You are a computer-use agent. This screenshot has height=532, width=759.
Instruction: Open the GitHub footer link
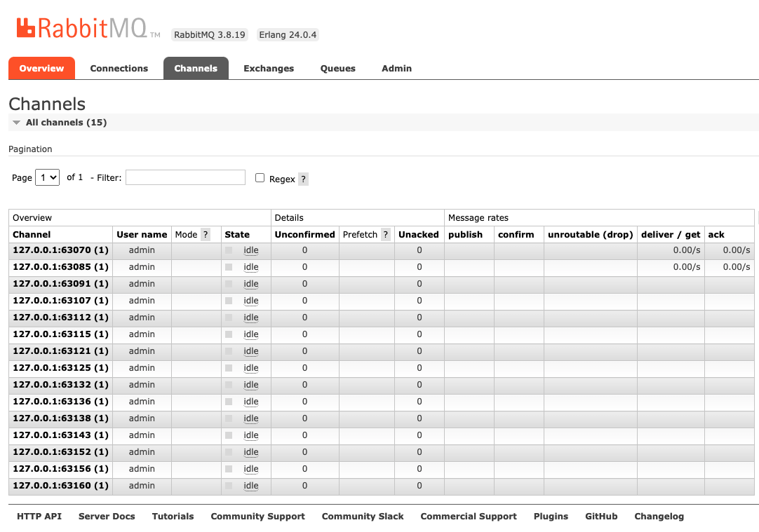(601, 516)
